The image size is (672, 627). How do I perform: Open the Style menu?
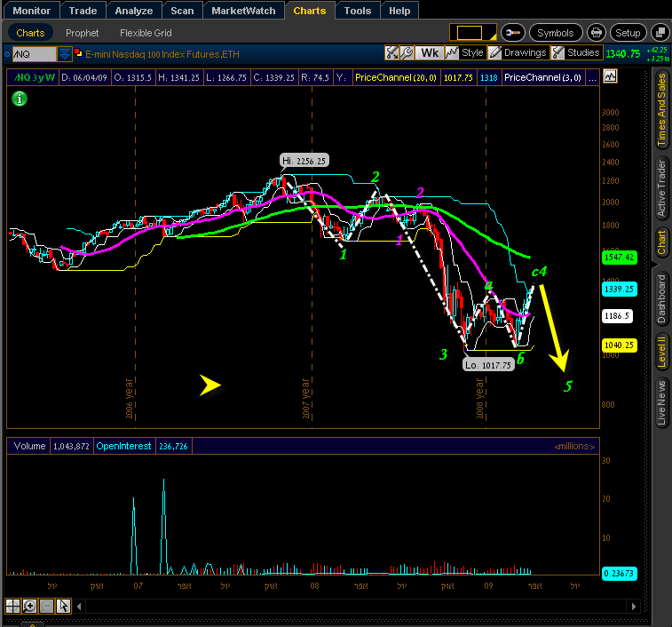465,52
